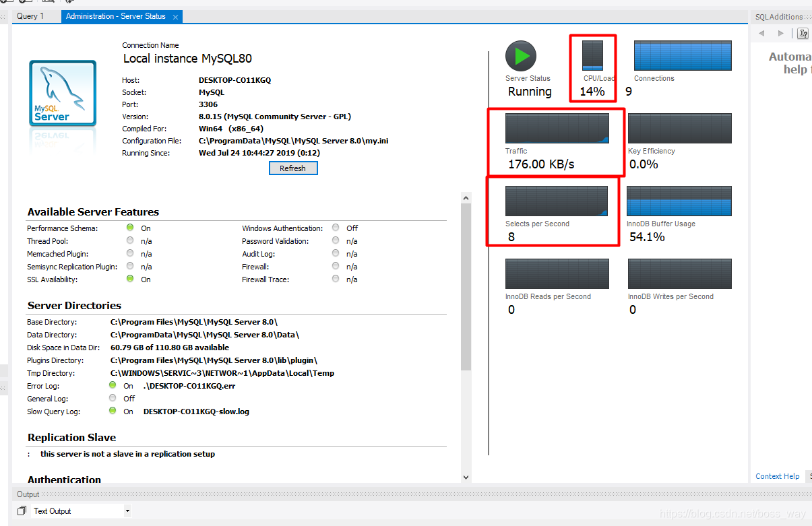Click the Performance Schema status indicator
This screenshot has width=812, height=526.
click(130, 228)
